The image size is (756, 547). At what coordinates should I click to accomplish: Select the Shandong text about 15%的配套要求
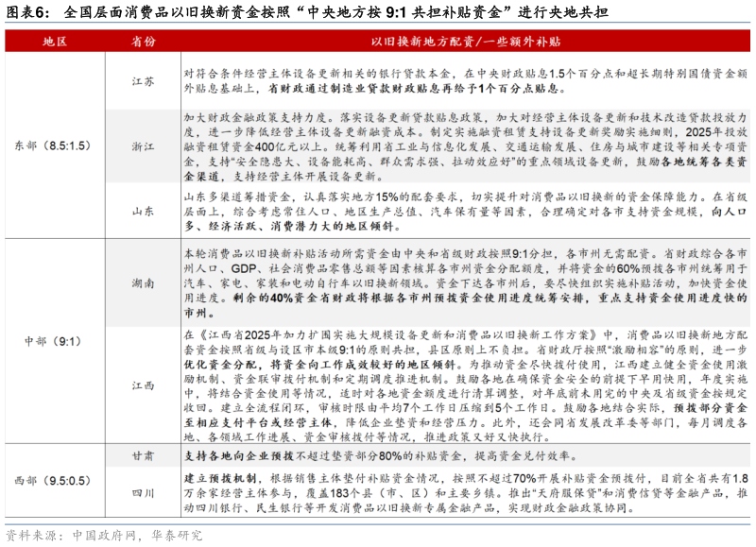(x=466, y=210)
